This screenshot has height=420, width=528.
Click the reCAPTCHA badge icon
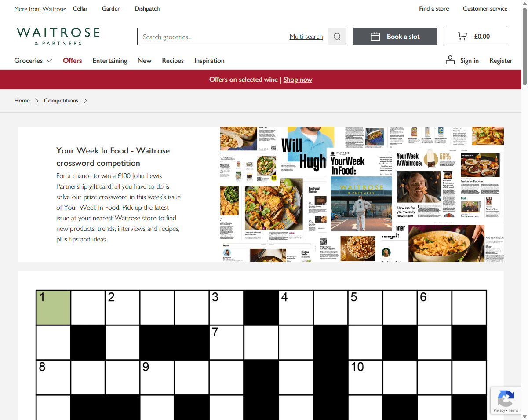click(506, 398)
